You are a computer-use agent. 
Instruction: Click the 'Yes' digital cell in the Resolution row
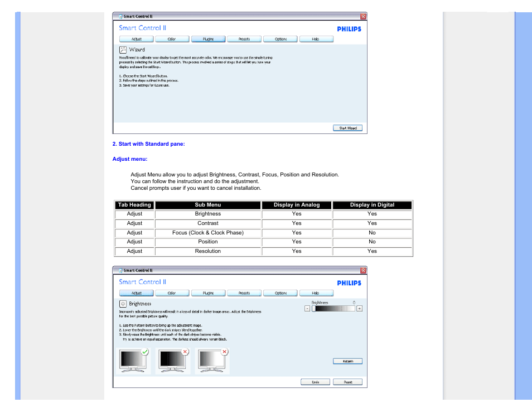pos(372,251)
